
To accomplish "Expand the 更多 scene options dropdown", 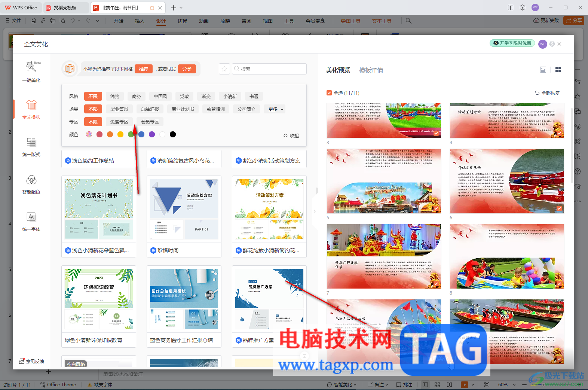I will pos(275,109).
